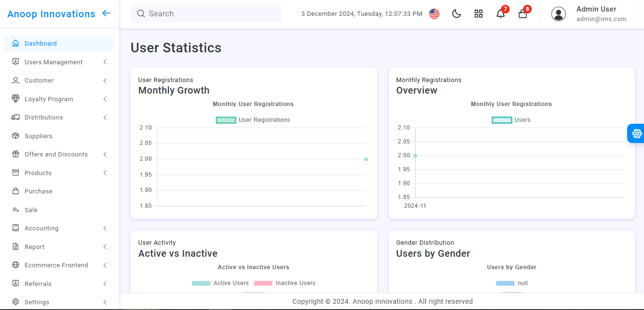This screenshot has width=644, height=310.
Task: Click the floating settings gear on the right
Action: [x=636, y=133]
